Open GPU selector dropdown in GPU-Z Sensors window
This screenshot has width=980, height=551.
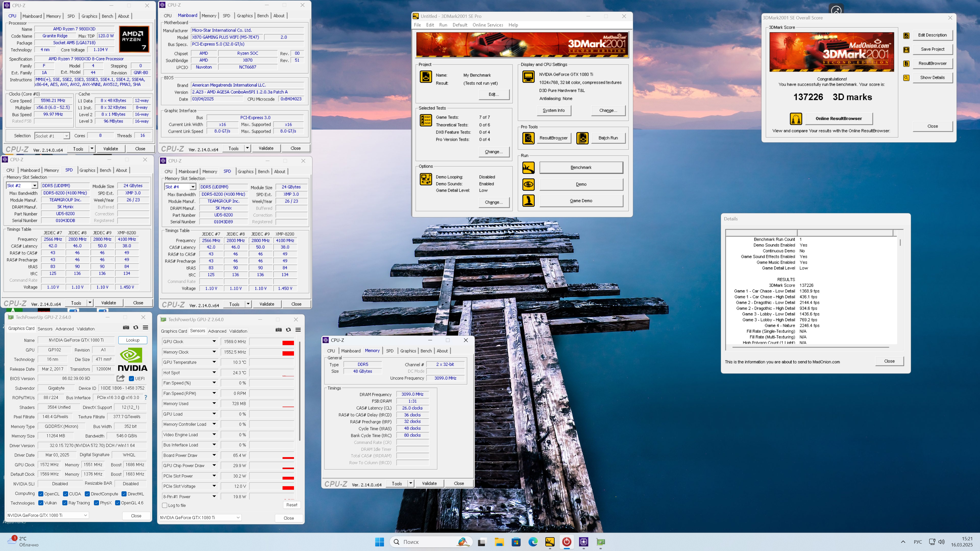200,518
